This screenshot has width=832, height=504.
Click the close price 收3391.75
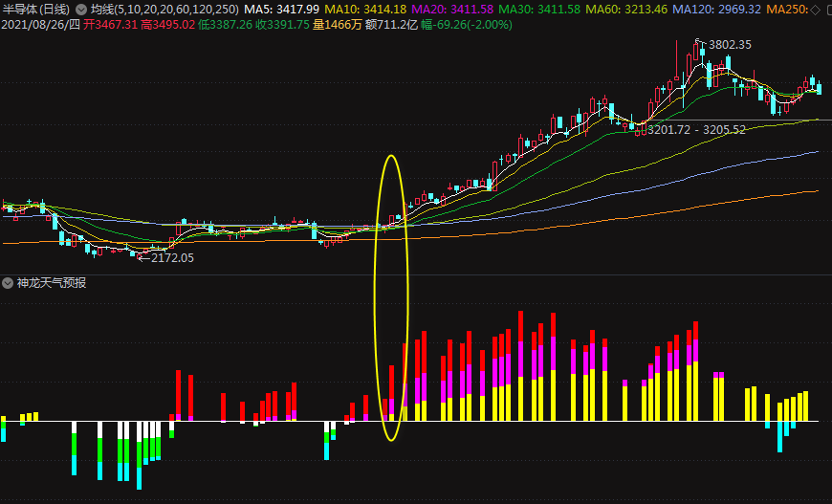(x=282, y=25)
